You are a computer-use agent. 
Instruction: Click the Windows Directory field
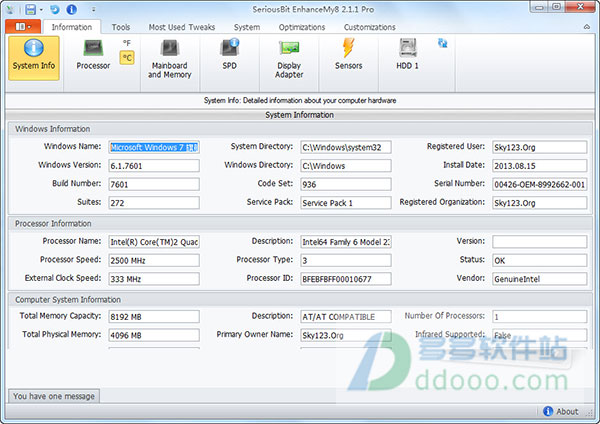pos(346,166)
